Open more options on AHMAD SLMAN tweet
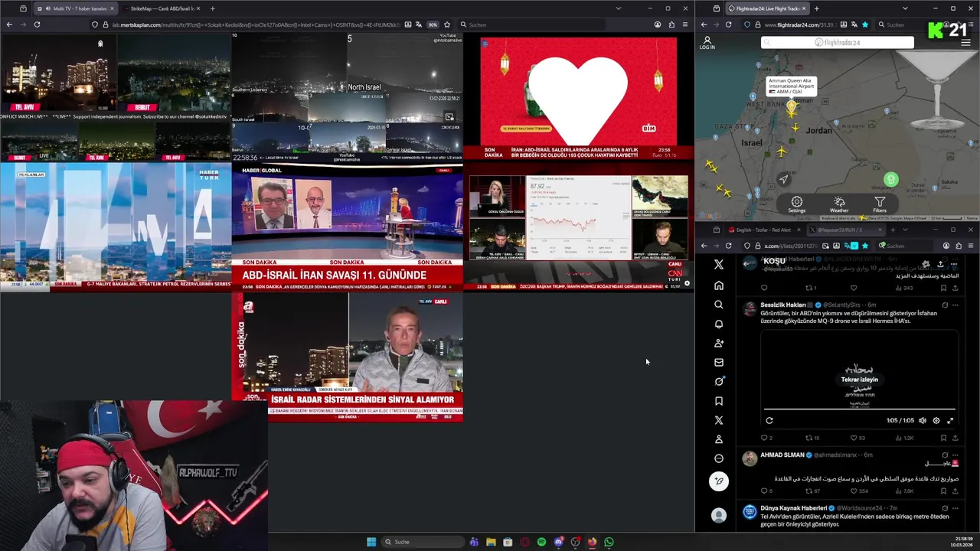 (x=954, y=455)
